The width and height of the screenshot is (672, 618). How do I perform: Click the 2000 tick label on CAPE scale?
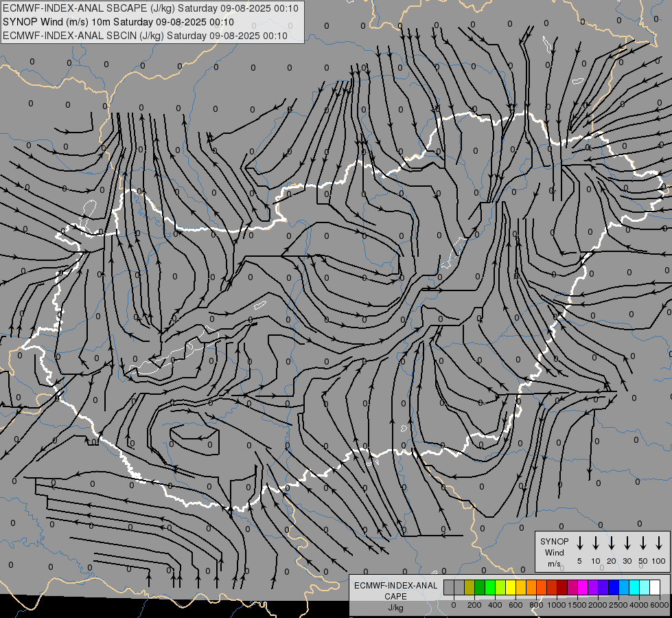(598, 605)
